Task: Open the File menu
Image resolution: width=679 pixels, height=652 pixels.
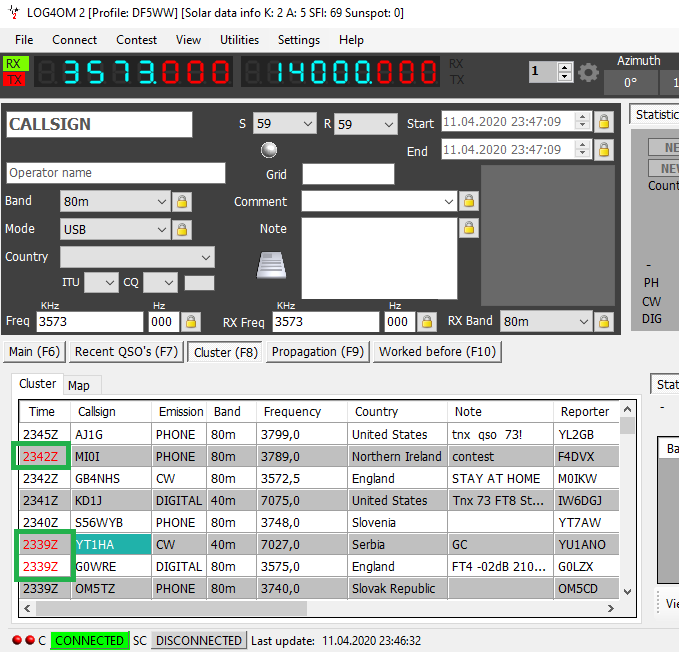Action: click(x=24, y=40)
